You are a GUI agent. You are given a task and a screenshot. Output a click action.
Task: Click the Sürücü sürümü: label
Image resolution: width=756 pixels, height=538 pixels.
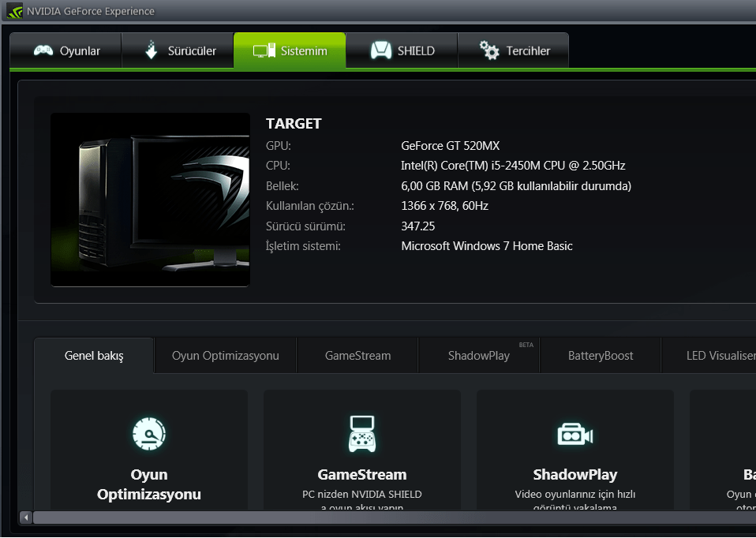[x=305, y=226]
